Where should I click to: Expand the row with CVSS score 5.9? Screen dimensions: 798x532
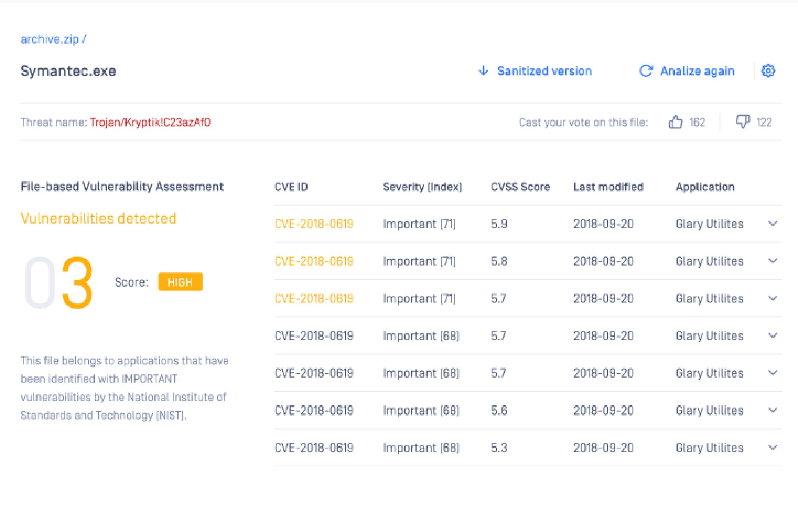[773, 224]
